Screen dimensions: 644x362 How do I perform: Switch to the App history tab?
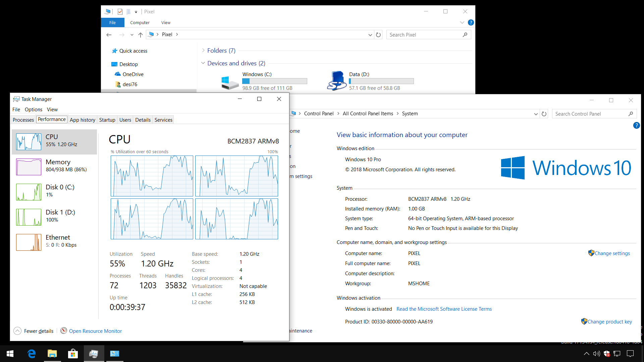tap(83, 120)
